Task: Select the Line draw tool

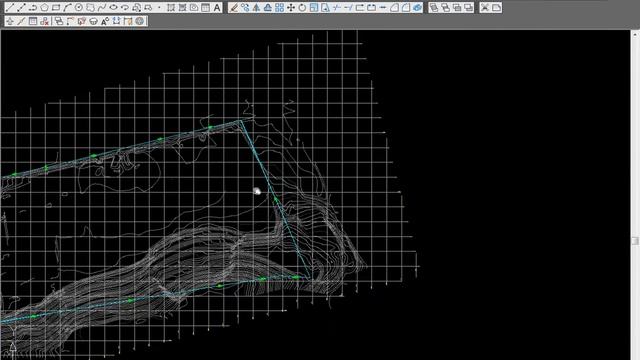Action: point(10,8)
